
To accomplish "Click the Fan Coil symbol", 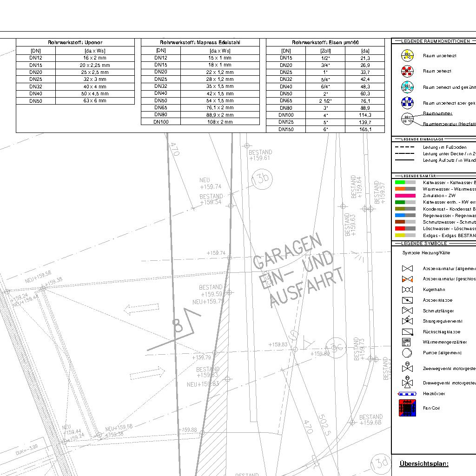I will pos(407,408).
